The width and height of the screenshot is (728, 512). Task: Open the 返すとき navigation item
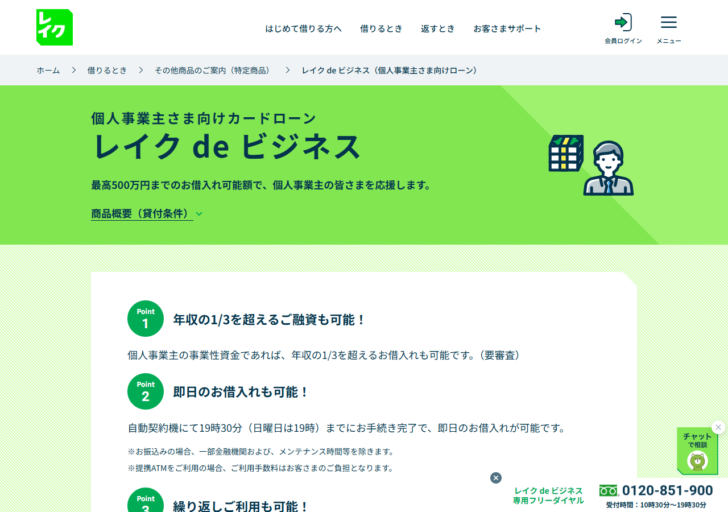click(438, 29)
